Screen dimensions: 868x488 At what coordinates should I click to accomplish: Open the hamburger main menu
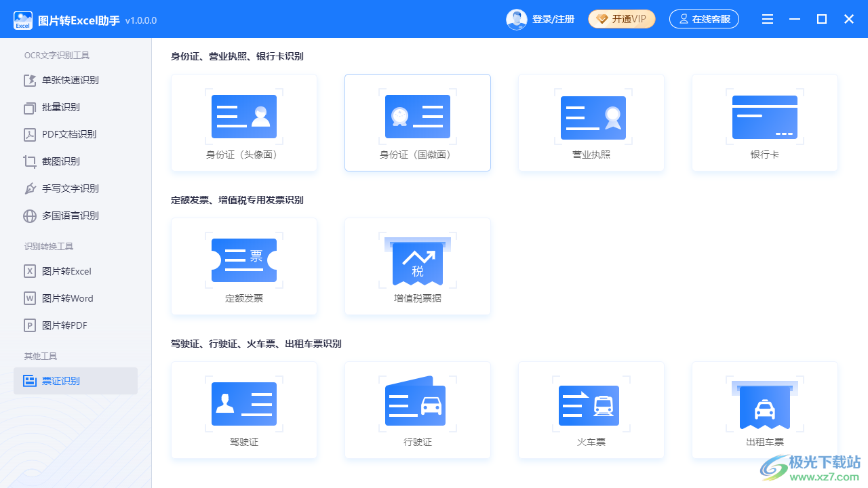768,19
